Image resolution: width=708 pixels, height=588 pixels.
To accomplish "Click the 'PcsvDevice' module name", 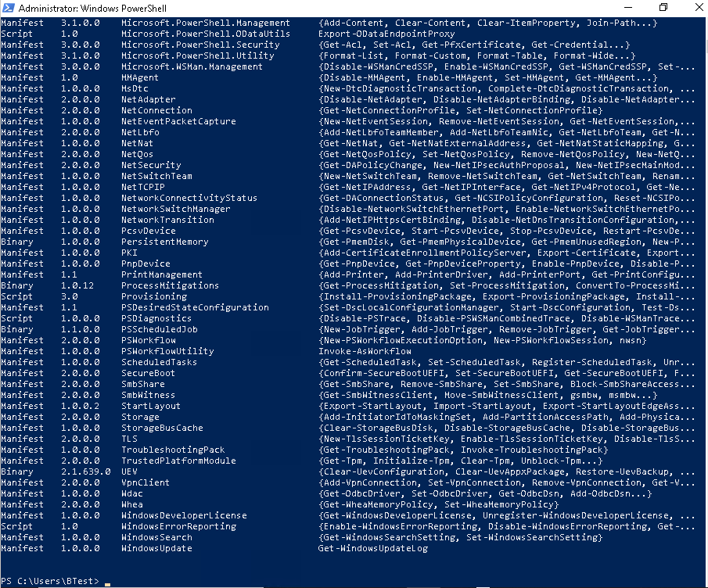I will 149,231.
